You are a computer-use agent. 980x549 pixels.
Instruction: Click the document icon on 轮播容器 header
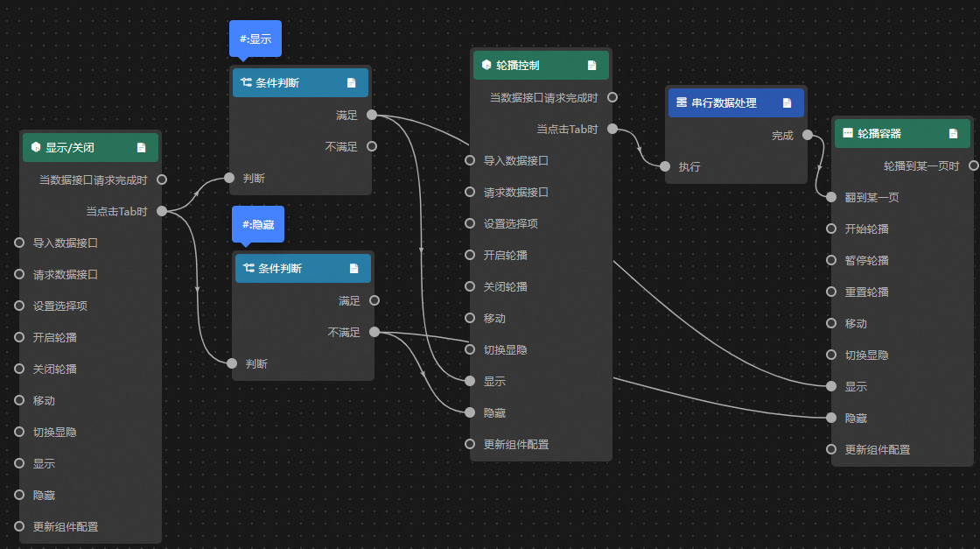pos(953,133)
